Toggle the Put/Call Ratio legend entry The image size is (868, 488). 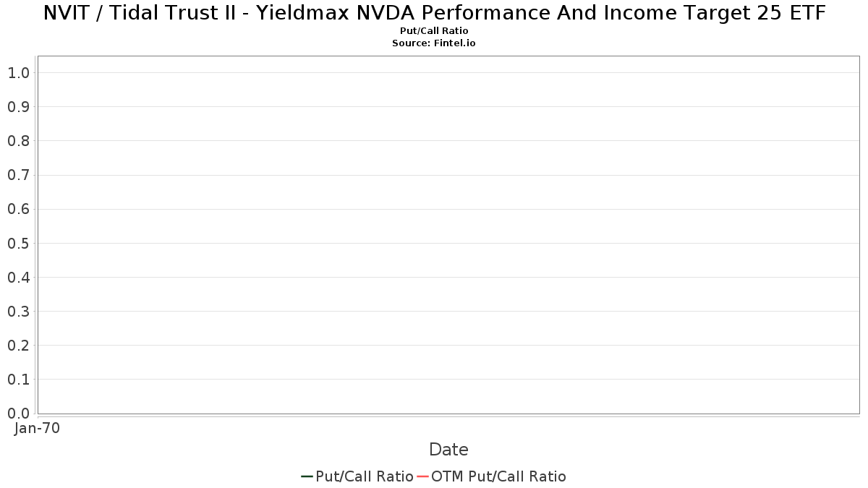(364, 476)
